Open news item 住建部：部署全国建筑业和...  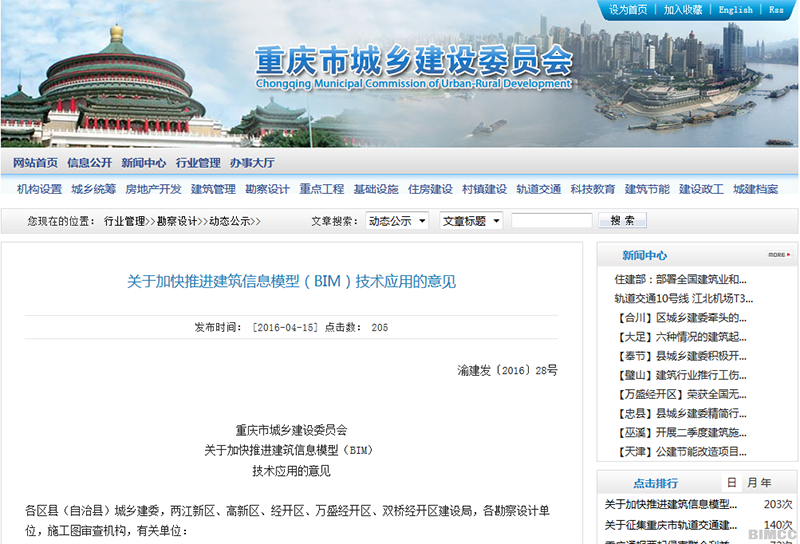coord(680,279)
